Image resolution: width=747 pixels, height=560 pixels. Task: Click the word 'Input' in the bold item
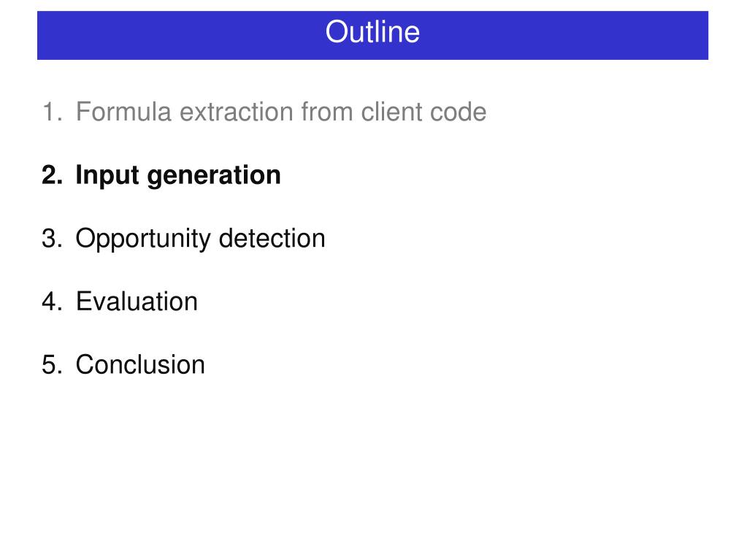click(107, 176)
